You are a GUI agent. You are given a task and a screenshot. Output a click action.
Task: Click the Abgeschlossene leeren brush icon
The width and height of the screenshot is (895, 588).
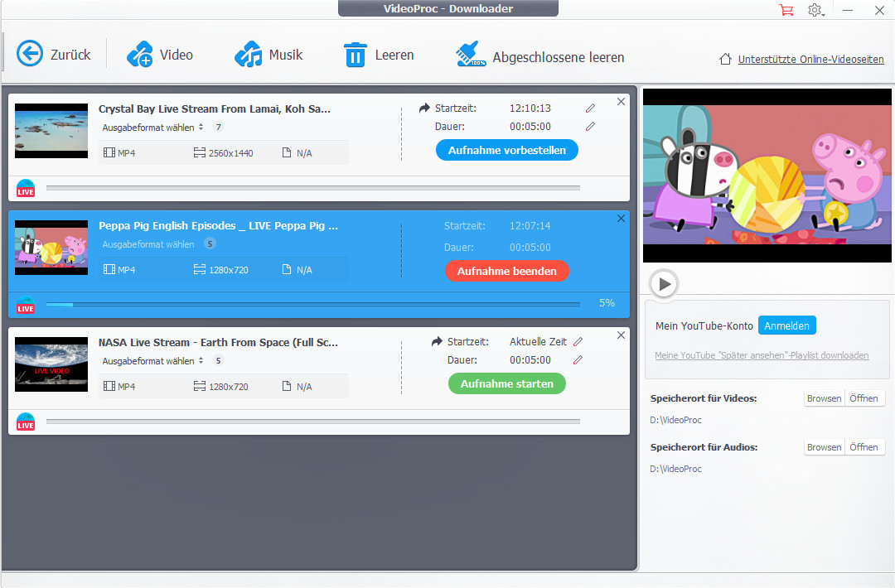(x=471, y=55)
